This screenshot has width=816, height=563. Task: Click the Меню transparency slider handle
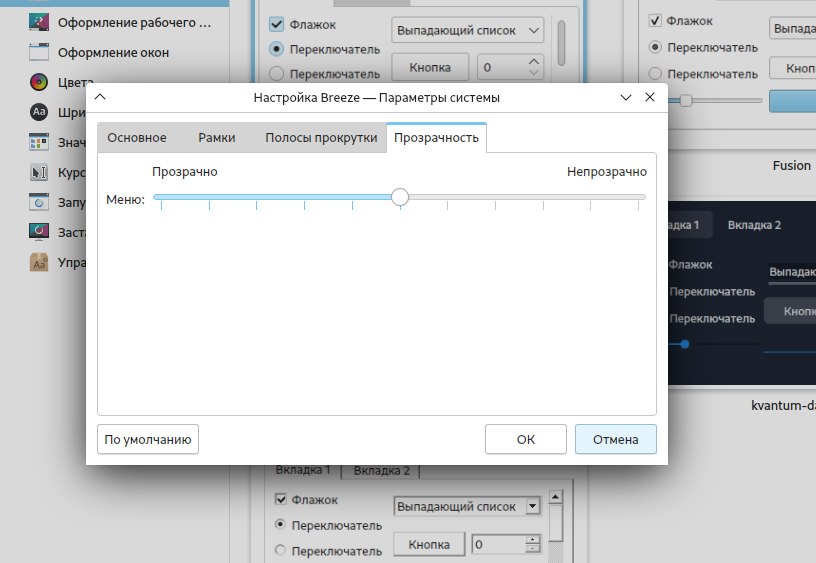coord(400,197)
